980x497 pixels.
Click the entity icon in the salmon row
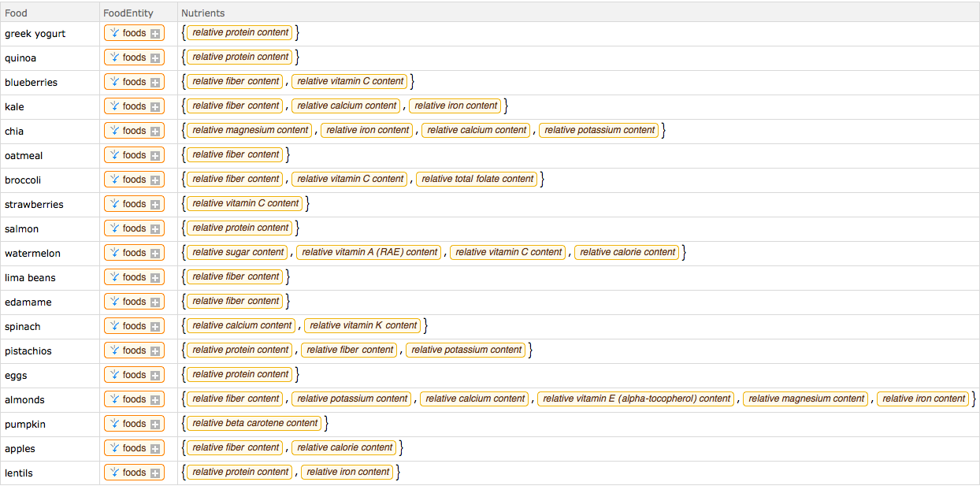(x=114, y=228)
